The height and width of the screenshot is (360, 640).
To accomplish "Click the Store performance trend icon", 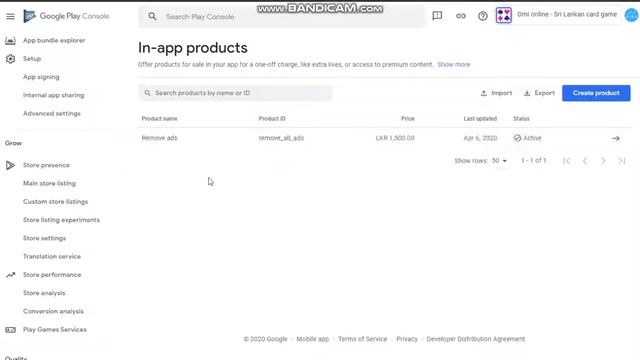I will point(11,275).
